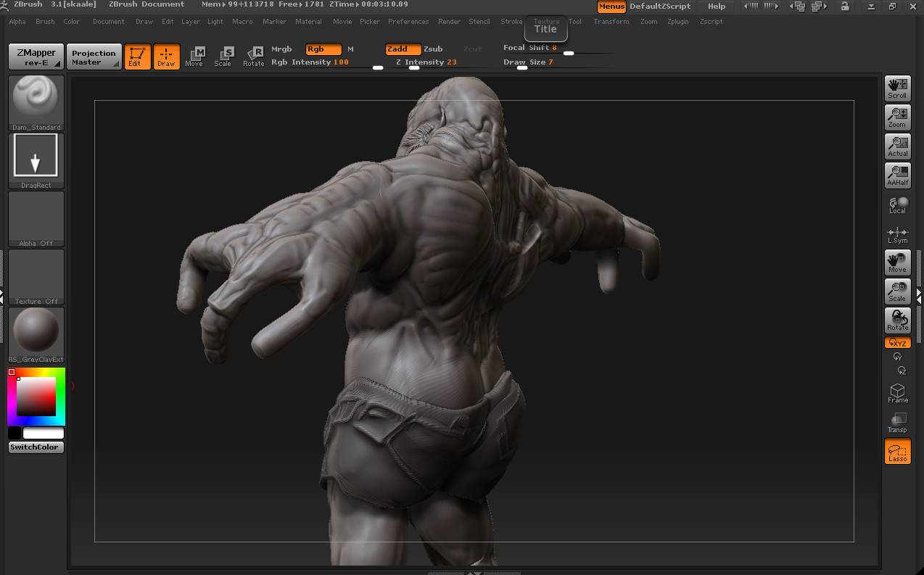Select Move mode with M icon in top toolbar
Viewport: 924px width, 575px height.
pyautogui.click(x=194, y=57)
